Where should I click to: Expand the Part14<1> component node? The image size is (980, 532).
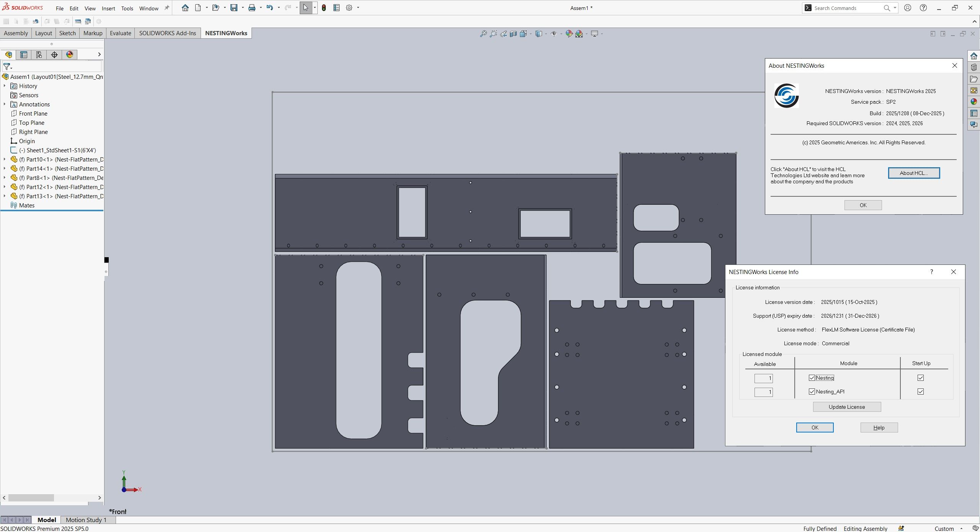point(5,168)
